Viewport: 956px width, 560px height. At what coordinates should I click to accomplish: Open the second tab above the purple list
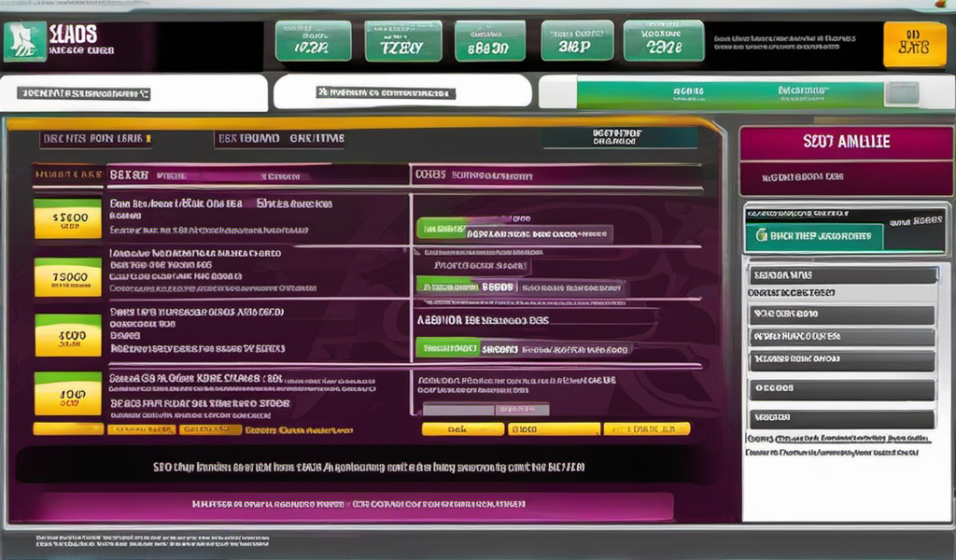[x=280, y=138]
